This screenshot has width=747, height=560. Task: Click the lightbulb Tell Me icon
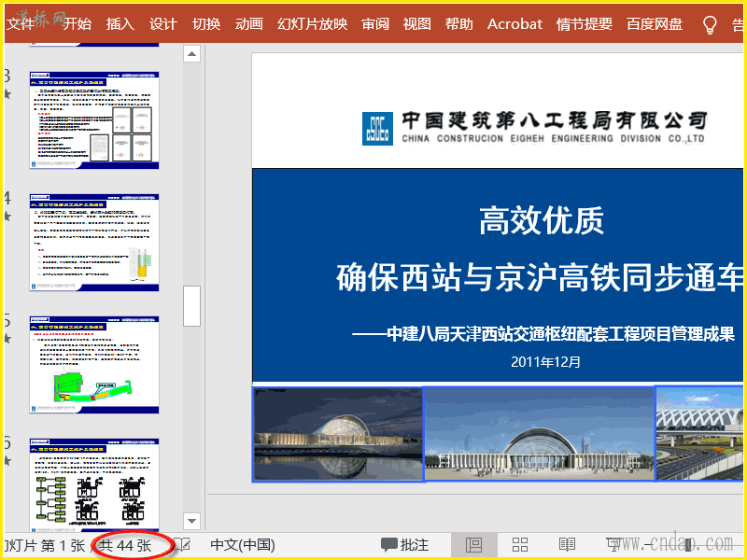coord(710,25)
